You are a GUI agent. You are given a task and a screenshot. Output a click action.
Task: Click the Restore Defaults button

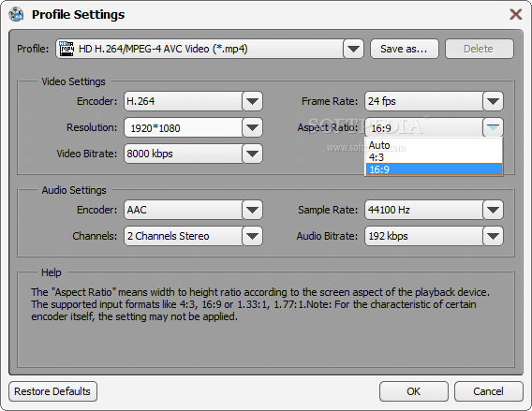click(x=53, y=391)
